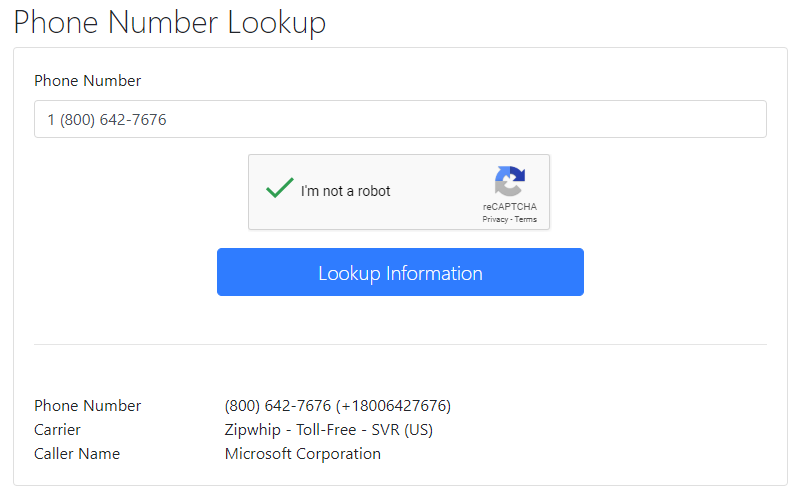793x497 pixels.
Task: Open the reCAPTCHA Privacy link
Action: (x=495, y=219)
